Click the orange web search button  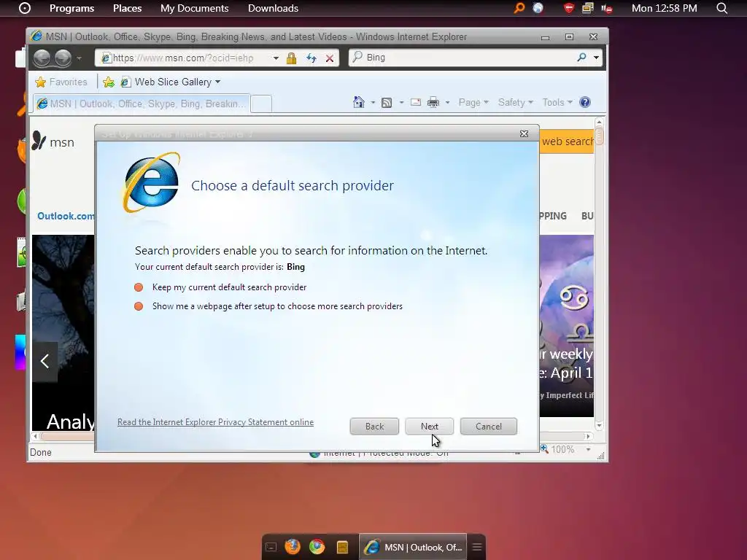(x=567, y=141)
